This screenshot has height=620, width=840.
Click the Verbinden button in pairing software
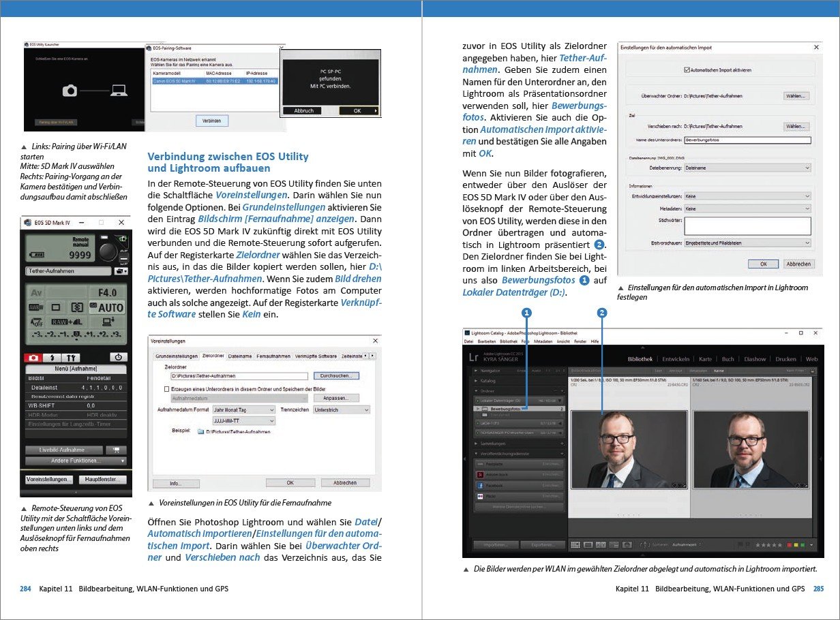(x=211, y=121)
